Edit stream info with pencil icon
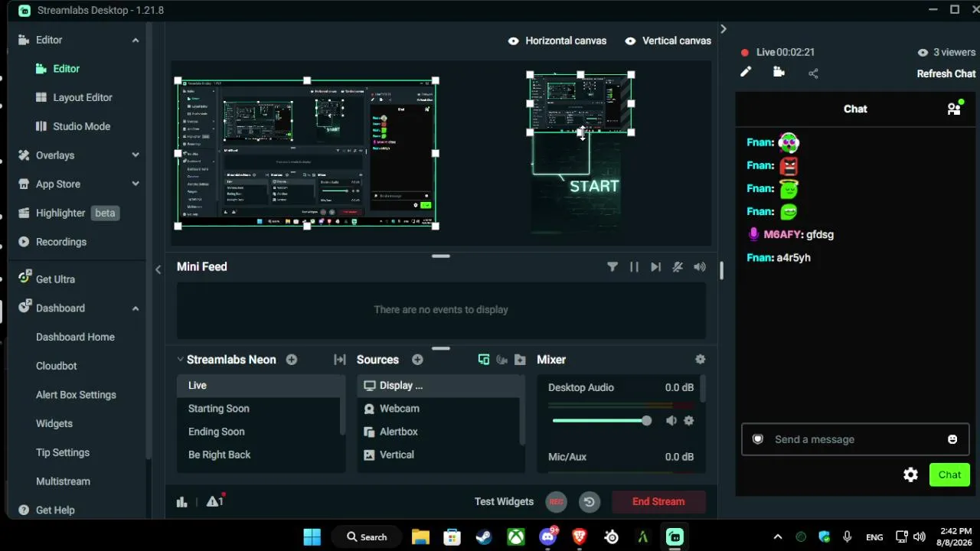Image resolution: width=980 pixels, height=551 pixels. 746,72
